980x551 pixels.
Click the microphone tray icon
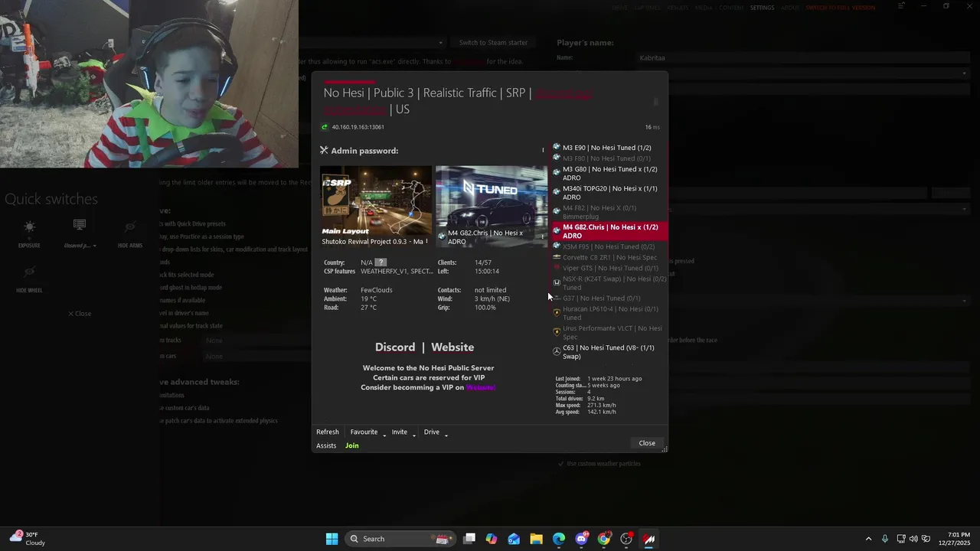(885, 539)
